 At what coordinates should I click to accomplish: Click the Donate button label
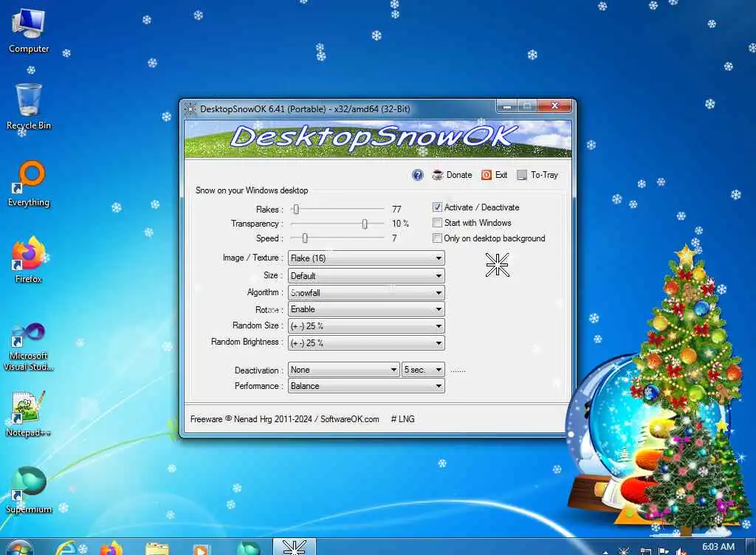tap(459, 175)
